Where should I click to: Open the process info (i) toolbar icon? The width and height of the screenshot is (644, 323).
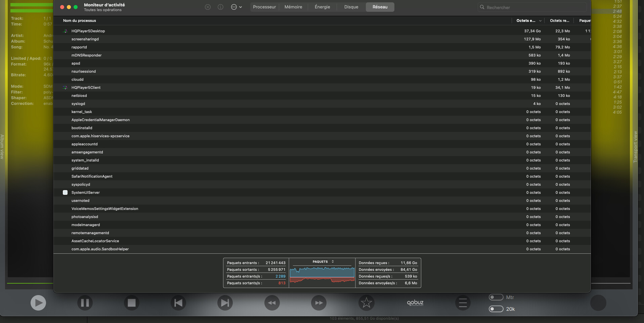coord(220,7)
